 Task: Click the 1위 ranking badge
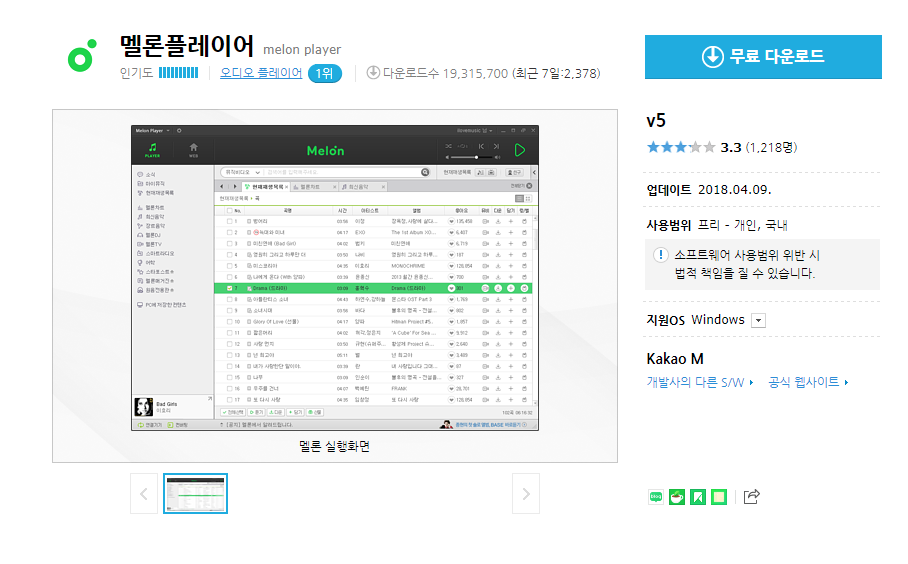(325, 74)
